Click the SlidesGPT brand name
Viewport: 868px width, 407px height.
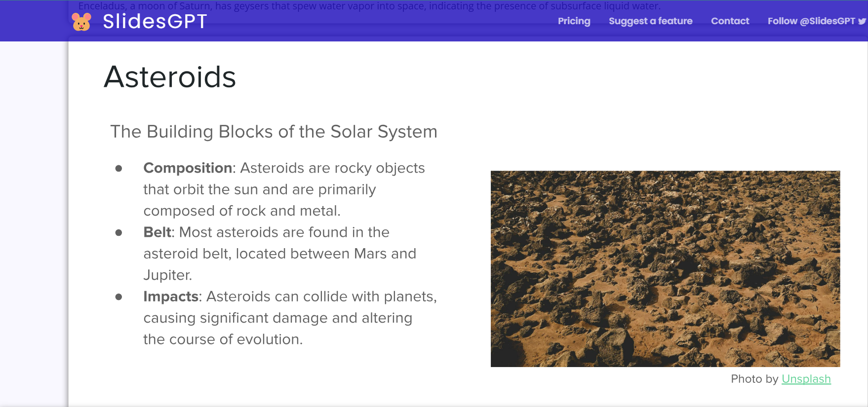click(155, 22)
